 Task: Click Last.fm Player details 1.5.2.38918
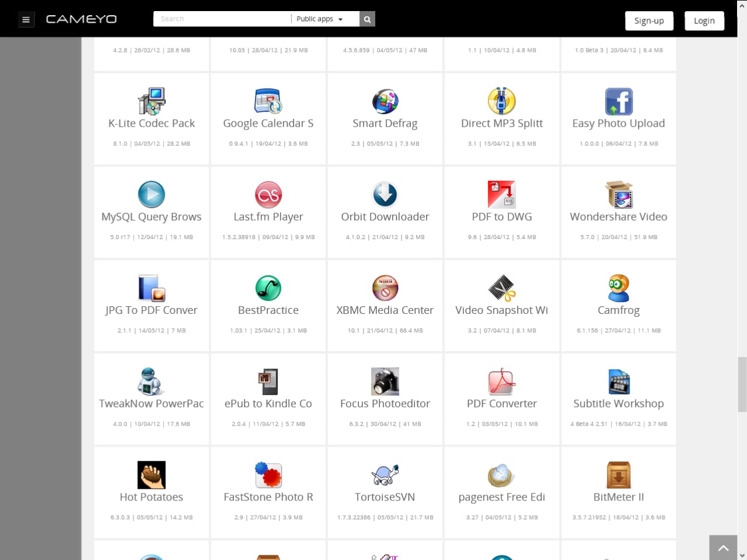click(x=268, y=237)
